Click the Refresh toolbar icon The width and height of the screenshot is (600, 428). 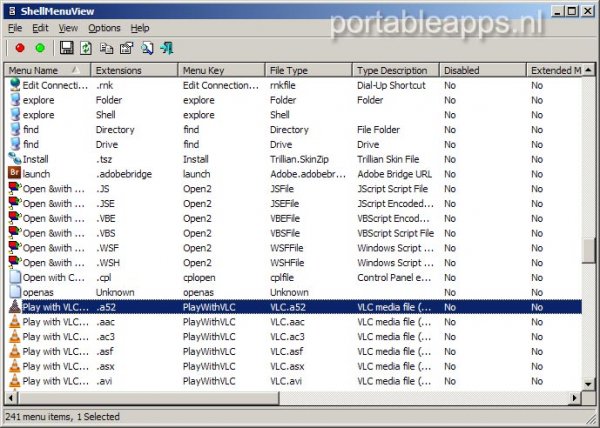86,48
